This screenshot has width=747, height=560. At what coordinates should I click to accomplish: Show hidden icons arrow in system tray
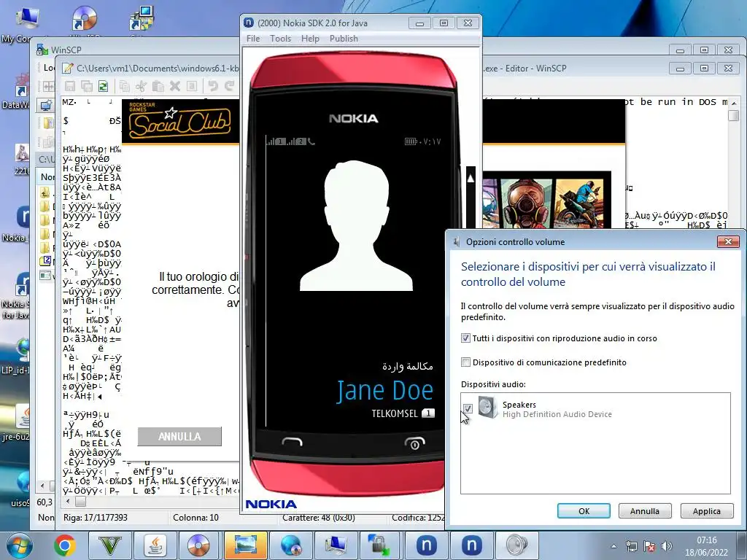(614, 546)
